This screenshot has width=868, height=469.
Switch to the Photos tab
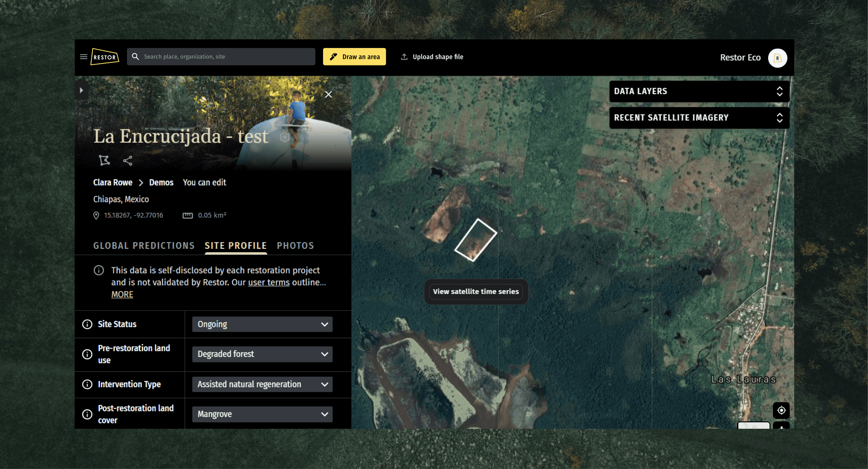point(295,246)
